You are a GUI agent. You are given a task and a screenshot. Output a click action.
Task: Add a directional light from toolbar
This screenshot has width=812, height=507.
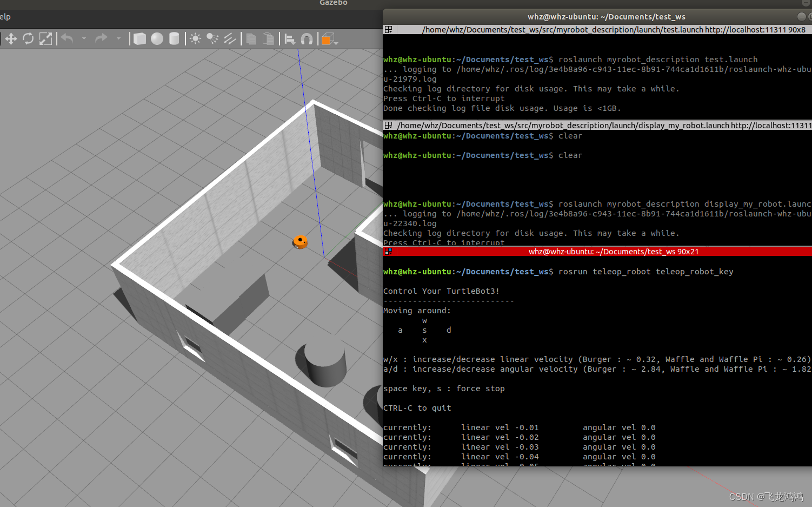[x=230, y=39]
